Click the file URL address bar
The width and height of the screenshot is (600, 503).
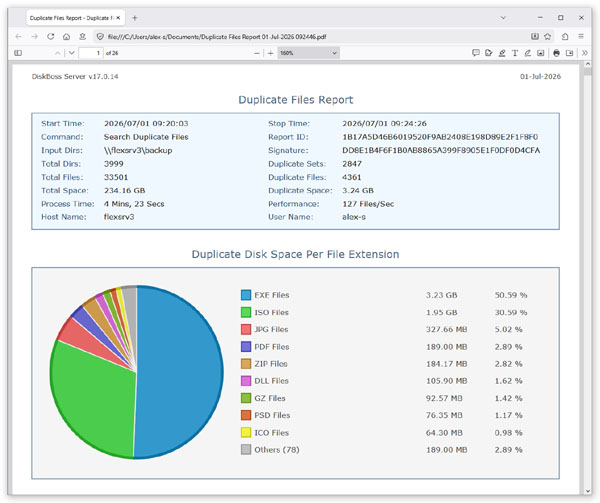coord(311,37)
